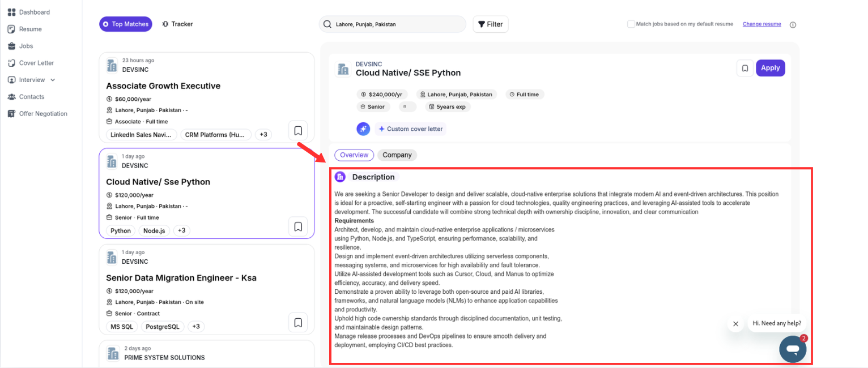Open the Contacts sidebar item
This screenshot has height=368, width=868.
click(26, 97)
